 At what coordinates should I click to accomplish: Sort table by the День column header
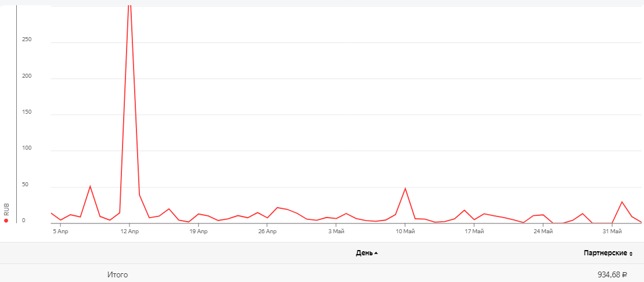[364, 253]
